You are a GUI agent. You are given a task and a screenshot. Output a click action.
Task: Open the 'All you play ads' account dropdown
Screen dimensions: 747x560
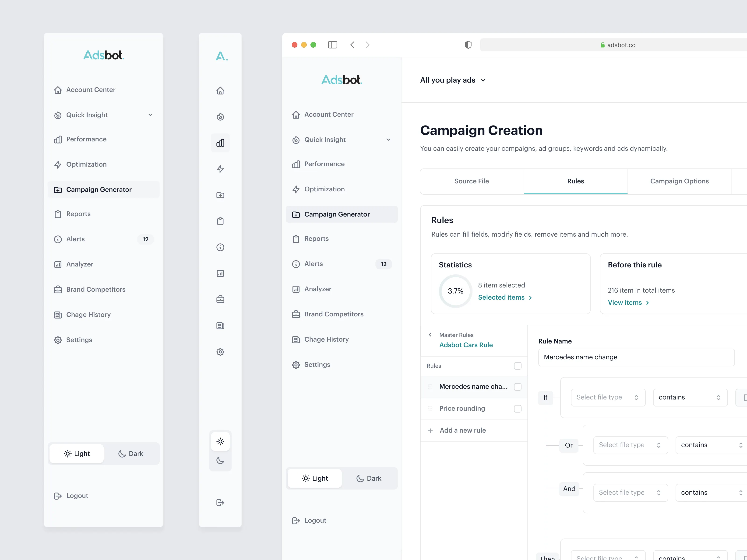tap(453, 80)
